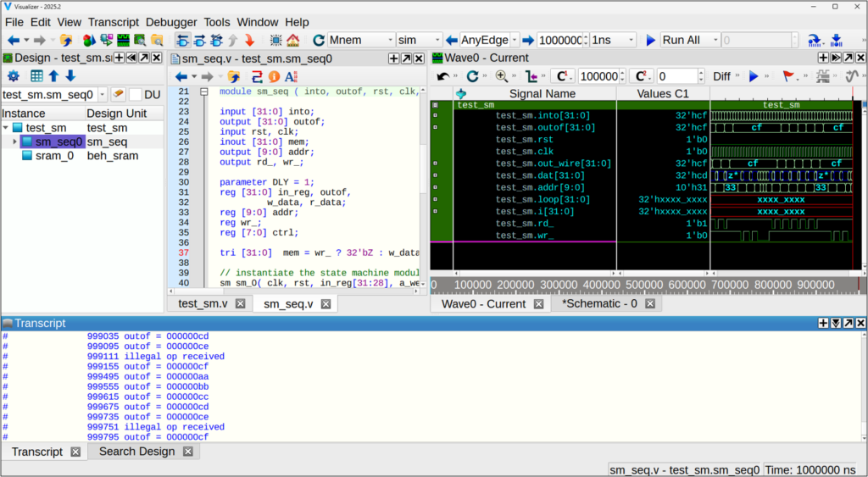Open the File menu
The height and width of the screenshot is (477, 868).
[x=14, y=22]
